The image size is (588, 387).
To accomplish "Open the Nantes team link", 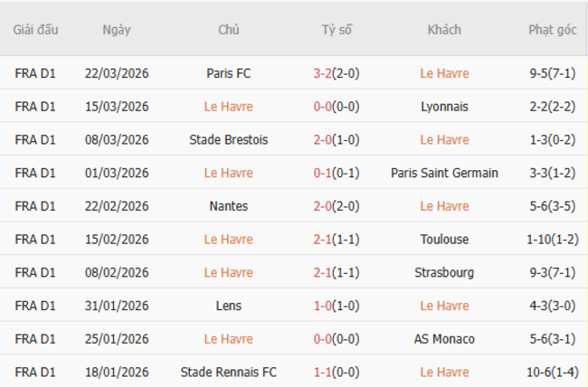I will 229,206.
